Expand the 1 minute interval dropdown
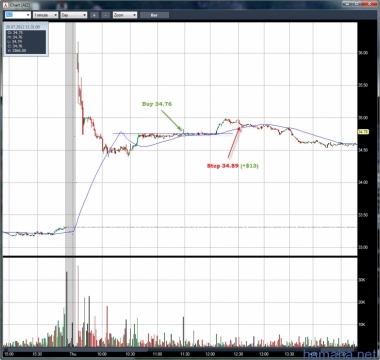Image resolution: width=380 pixels, height=360 pixels. coord(45,15)
